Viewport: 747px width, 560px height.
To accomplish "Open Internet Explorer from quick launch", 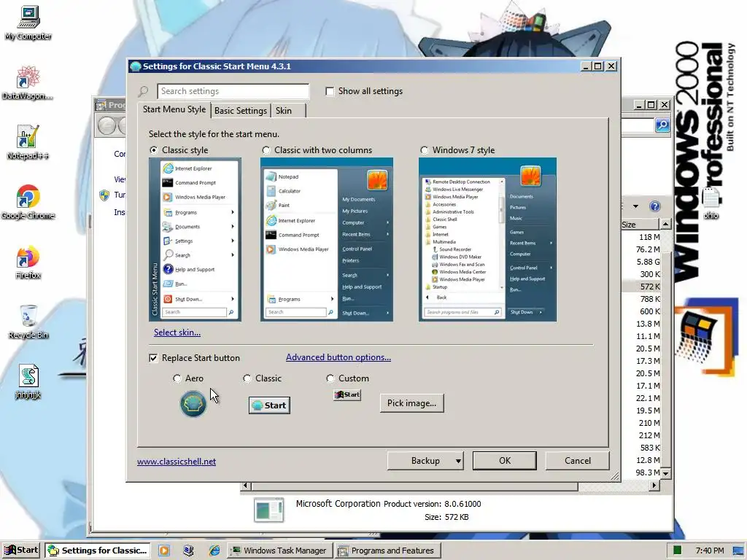I will click(214, 551).
